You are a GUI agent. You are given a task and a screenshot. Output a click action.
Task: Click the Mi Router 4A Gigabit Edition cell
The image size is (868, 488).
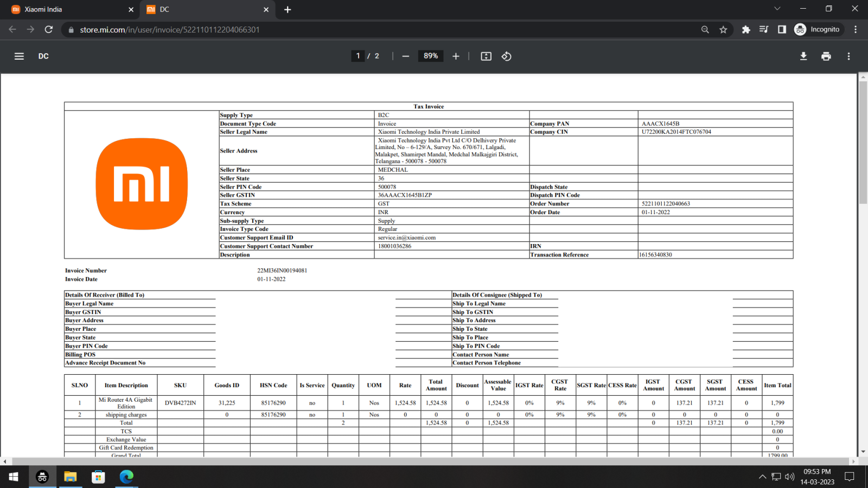(x=126, y=403)
